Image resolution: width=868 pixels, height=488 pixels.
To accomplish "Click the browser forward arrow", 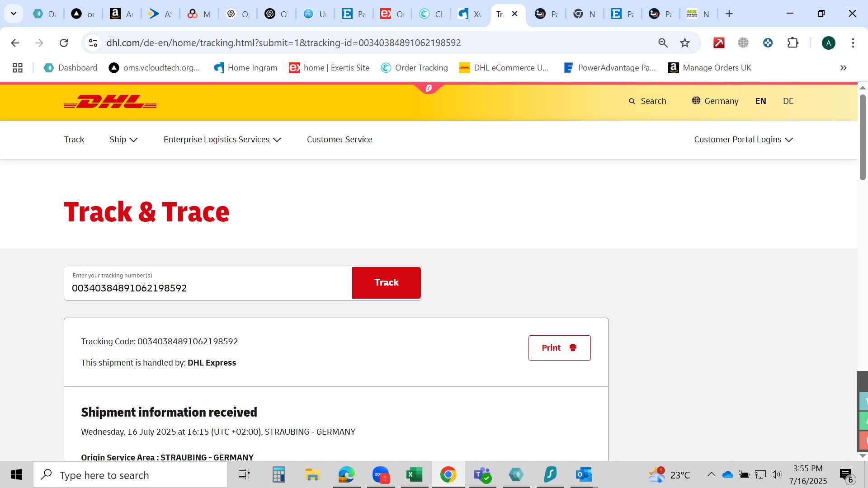I will pos(39,43).
